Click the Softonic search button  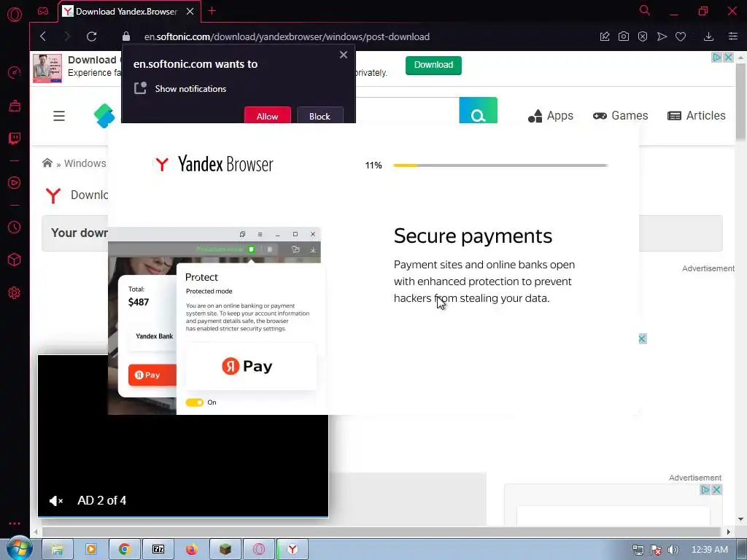click(478, 111)
